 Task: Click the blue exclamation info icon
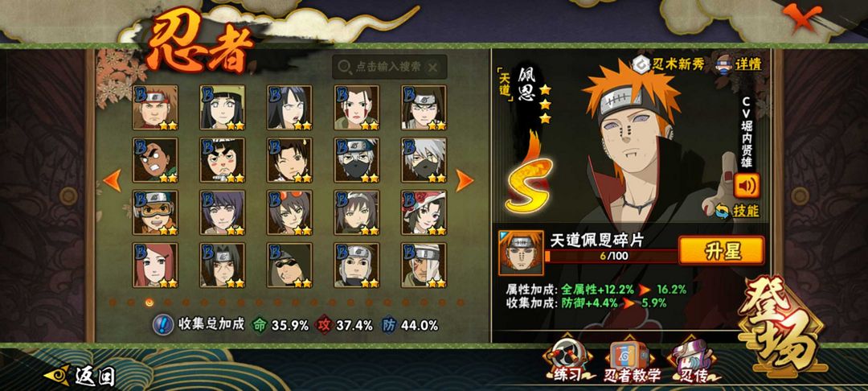point(162,324)
